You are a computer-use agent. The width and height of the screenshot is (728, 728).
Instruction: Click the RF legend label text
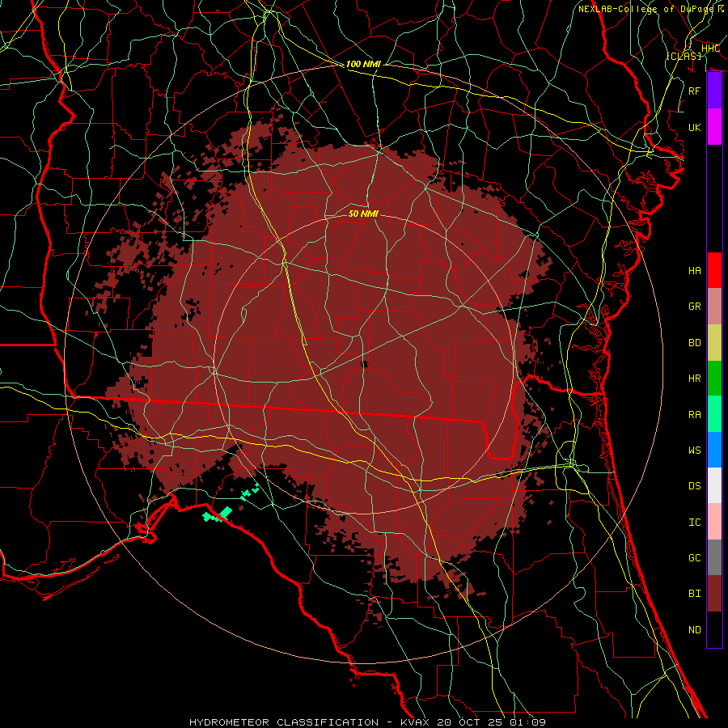[694, 91]
